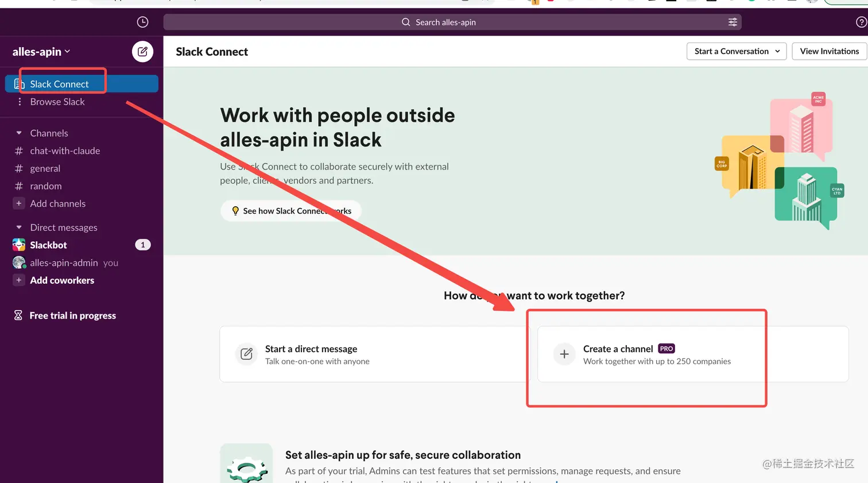Click the hash icon beside random
This screenshot has width=868, height=483.
click(x=19, y=186)
